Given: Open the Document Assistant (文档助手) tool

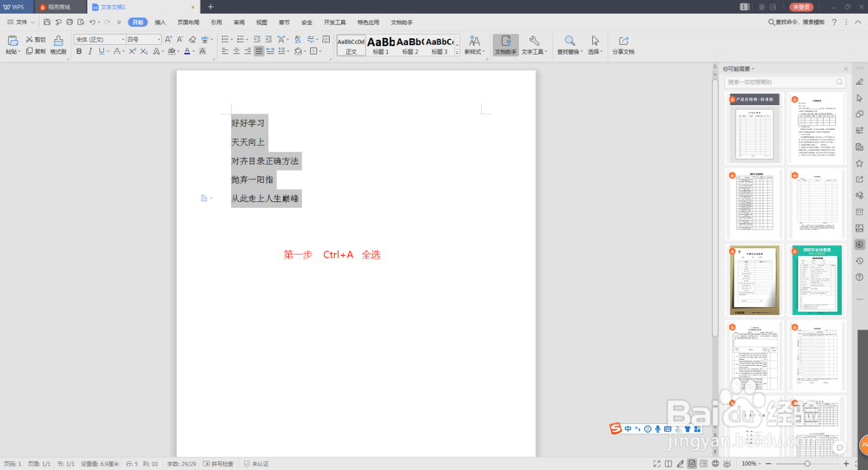Looking at the screenshot, I should (x=505, y=44).
